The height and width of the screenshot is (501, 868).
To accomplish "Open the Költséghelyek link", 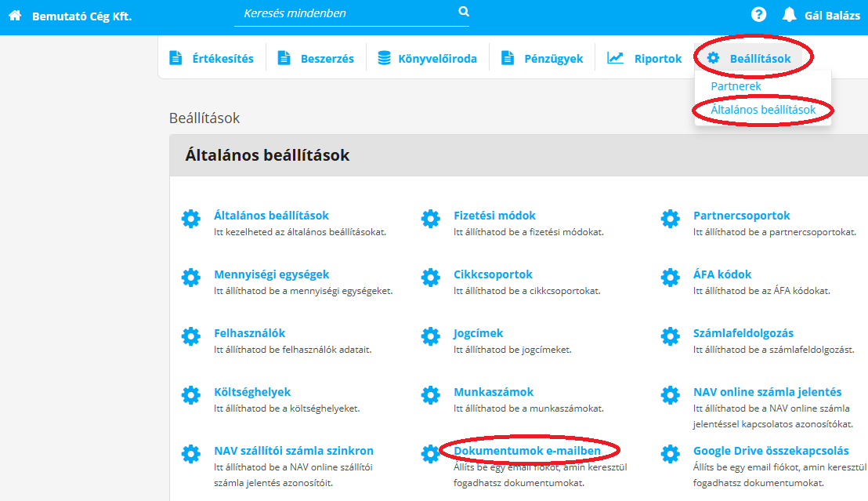I will pos(252,392).
